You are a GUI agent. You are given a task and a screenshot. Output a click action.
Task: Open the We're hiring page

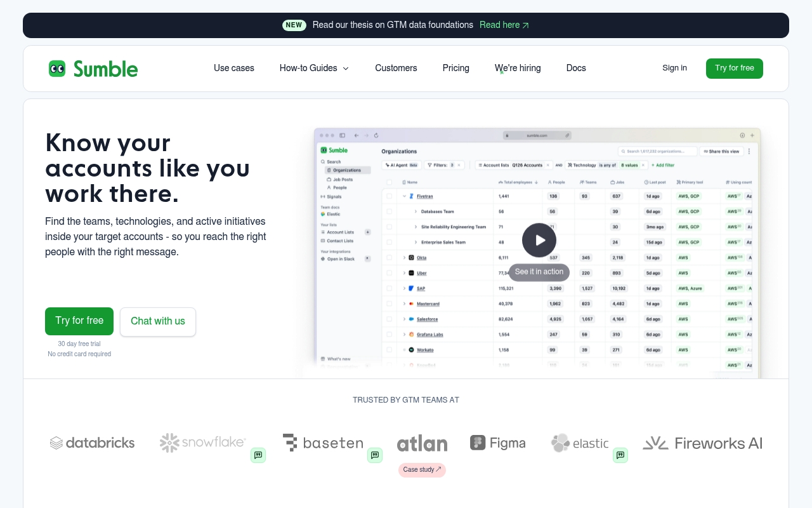pos(518,69)
